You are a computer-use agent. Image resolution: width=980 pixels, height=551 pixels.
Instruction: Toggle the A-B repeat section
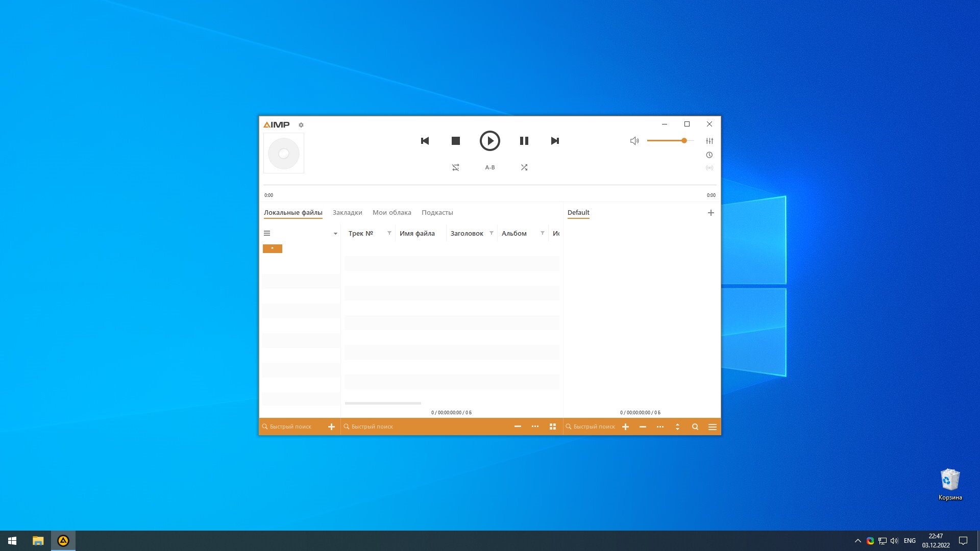490,167
